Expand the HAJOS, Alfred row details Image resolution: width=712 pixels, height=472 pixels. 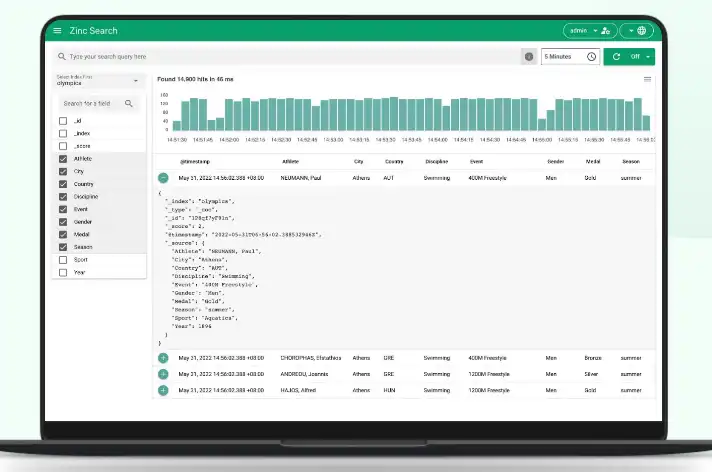tap(163, 390)
